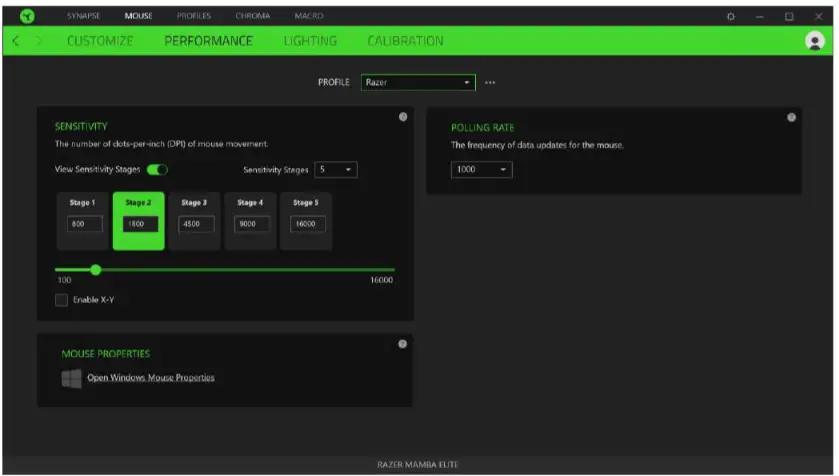
Task: Click the Stage 2 DPI field 1800
Action: click(141, 224)
